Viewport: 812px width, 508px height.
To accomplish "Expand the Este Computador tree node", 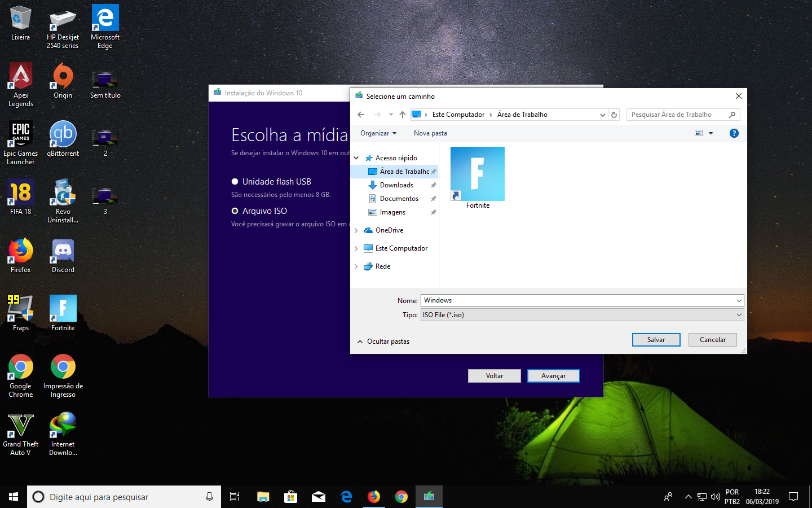I will point(356,248).
